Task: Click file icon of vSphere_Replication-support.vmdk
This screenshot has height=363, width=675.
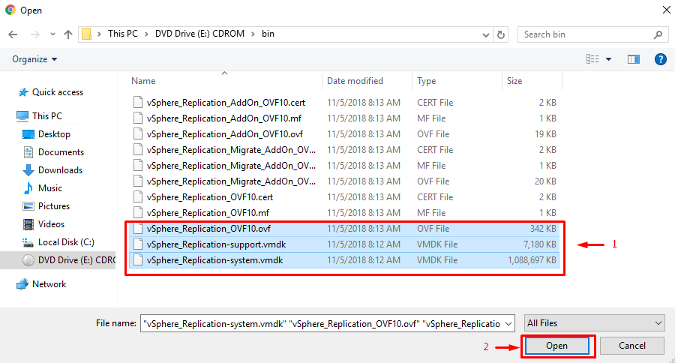Action: click(138, 244)
